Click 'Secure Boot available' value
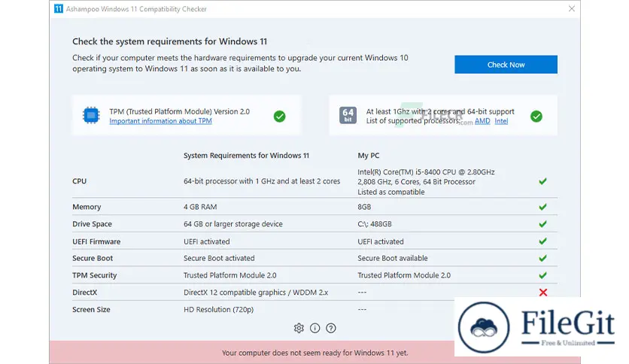This screenshot has width=629, height=364. (393, 258)
